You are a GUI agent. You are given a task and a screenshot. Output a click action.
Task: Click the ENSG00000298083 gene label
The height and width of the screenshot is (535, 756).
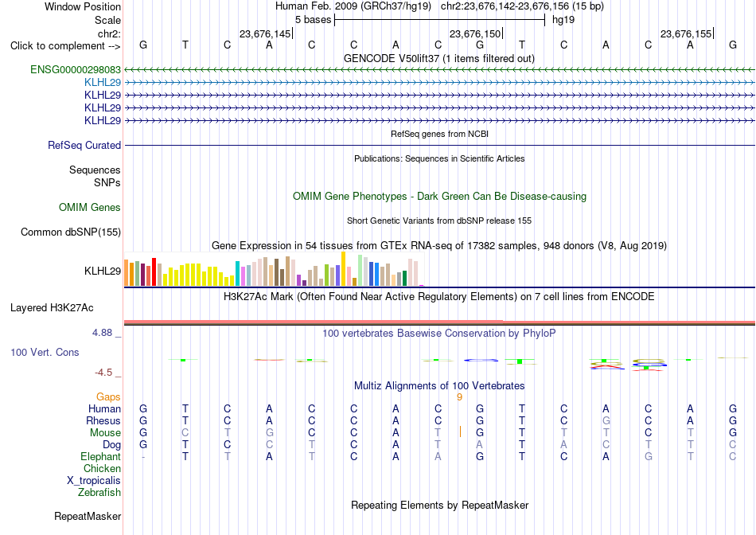(x=76, y=69)
